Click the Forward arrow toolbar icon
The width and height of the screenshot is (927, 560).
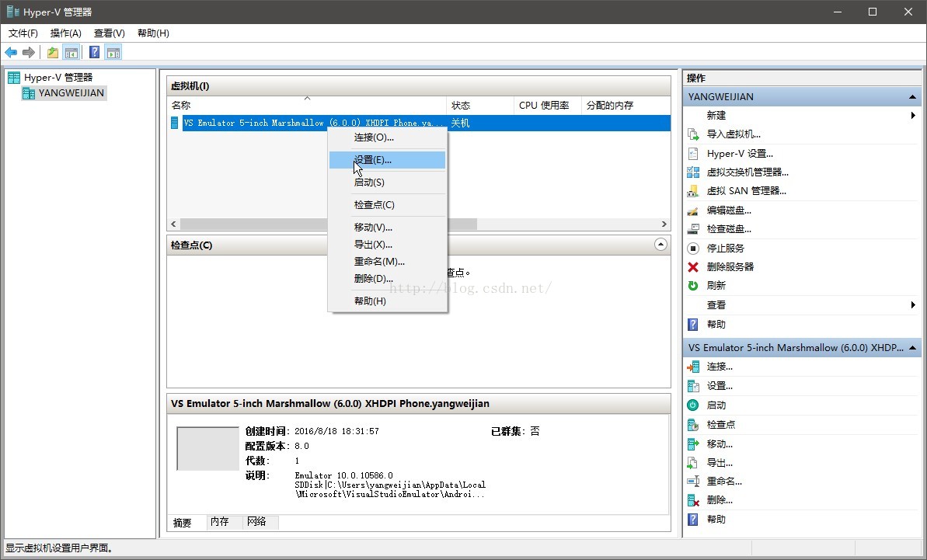(29, 53)
